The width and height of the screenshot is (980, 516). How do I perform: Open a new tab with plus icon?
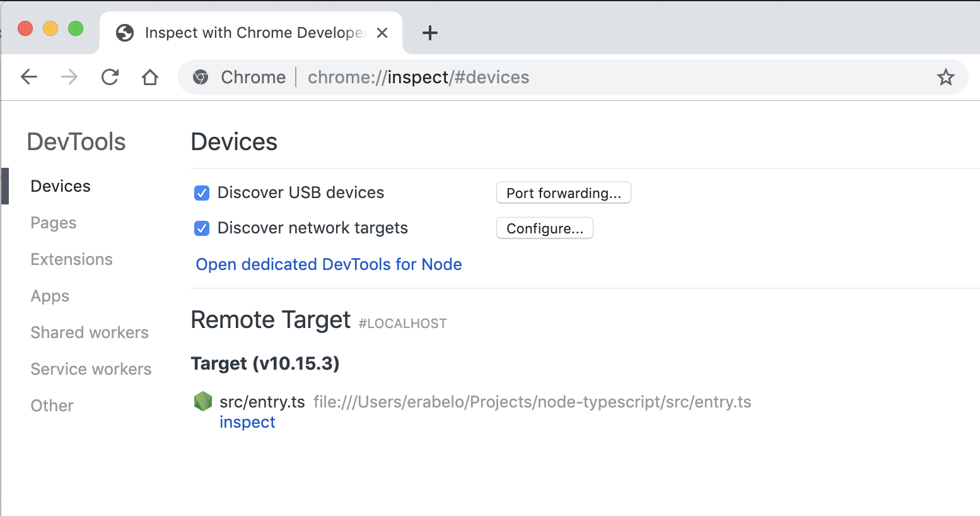(430, 33)
